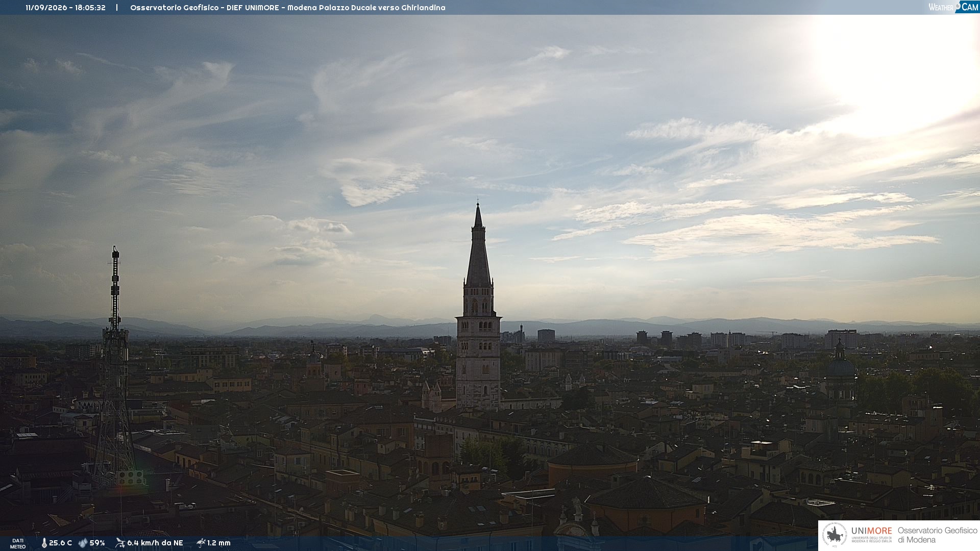Click the 1.2 mm rainfall value
The width and height of the screenshot is (980, 551).
click(218, 543)
